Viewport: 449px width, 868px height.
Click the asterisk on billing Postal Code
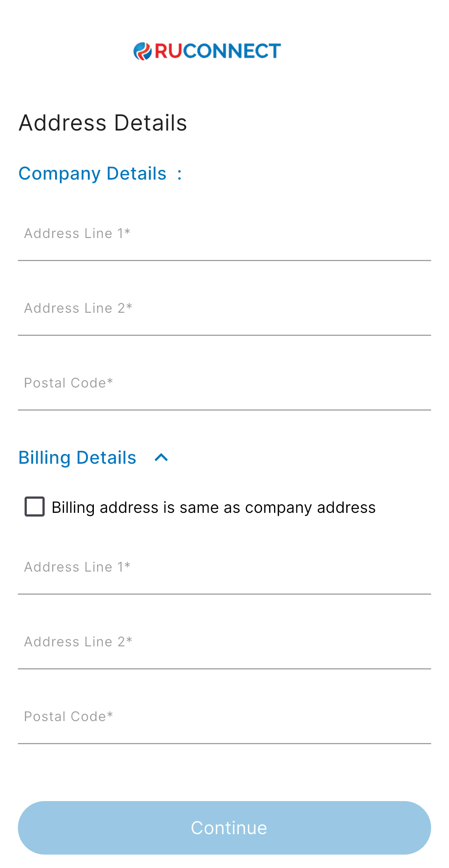(110, 715)
